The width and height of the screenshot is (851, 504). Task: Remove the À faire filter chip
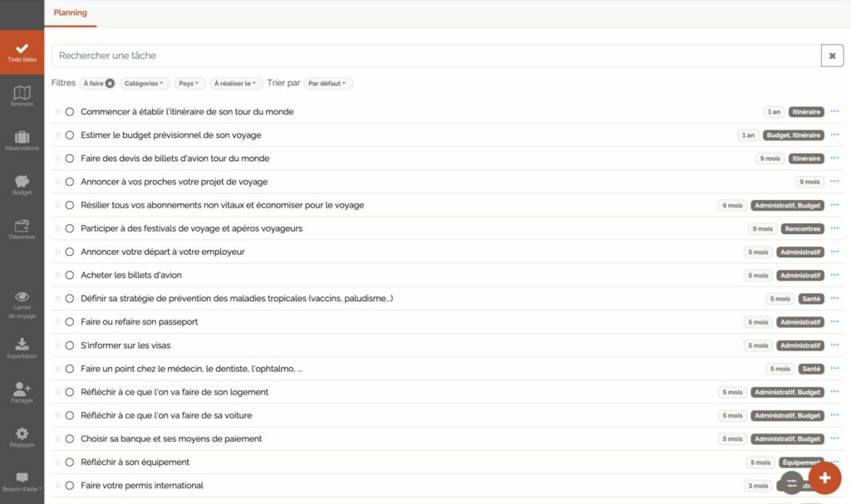[110, 84]
